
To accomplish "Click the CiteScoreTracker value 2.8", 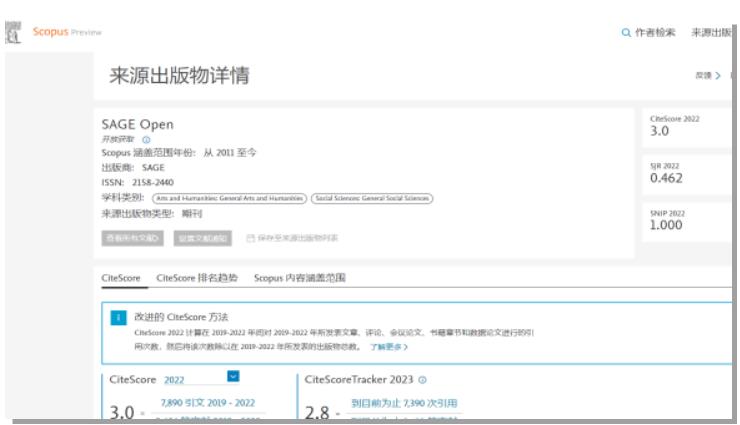I will pos(317,413).
